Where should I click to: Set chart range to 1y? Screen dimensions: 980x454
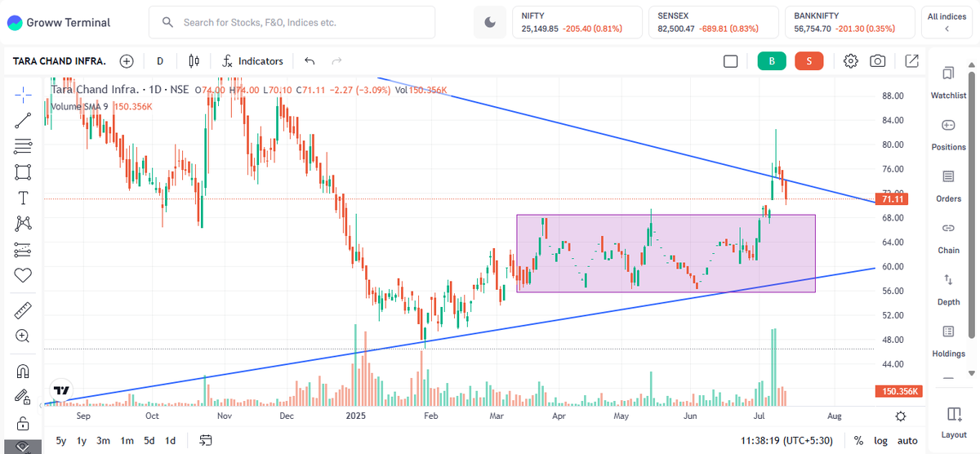[x=82, y=440]
